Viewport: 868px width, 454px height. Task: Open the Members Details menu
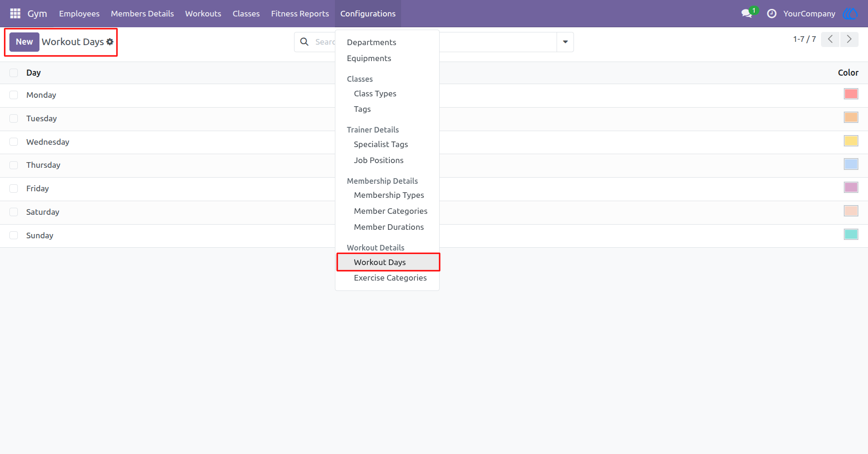tap(142, 14)
